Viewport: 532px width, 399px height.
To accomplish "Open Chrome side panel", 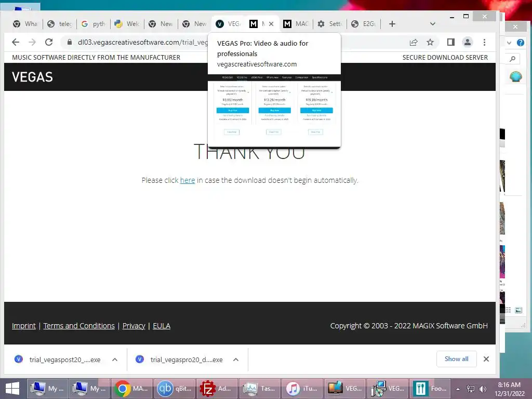I will pyautogui.click(x=450, y=42).
